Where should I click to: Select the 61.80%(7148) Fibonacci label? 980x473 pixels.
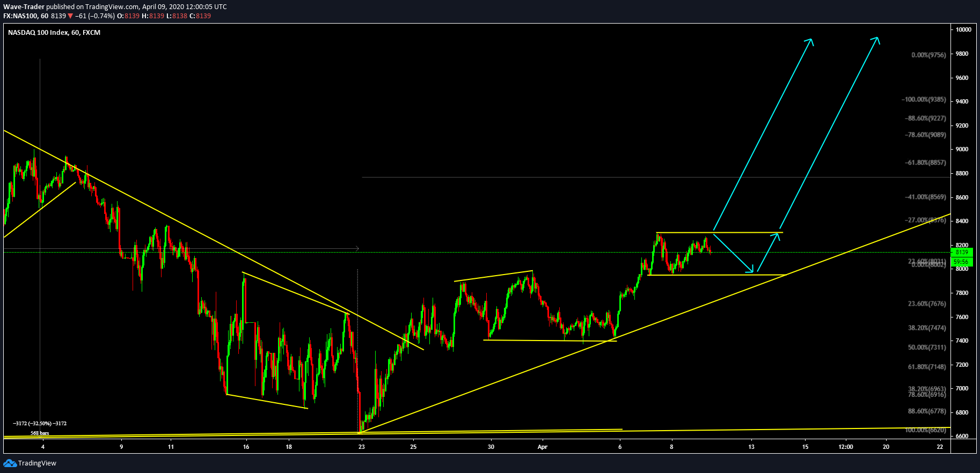coord(927,367)
